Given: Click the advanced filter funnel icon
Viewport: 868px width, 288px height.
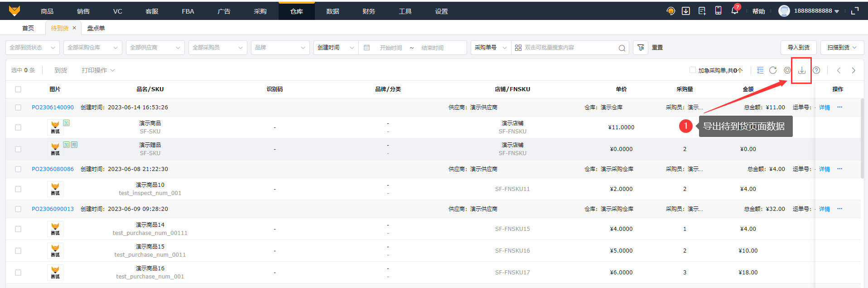Looking at the screenshot, I should (x=641, y=48).
